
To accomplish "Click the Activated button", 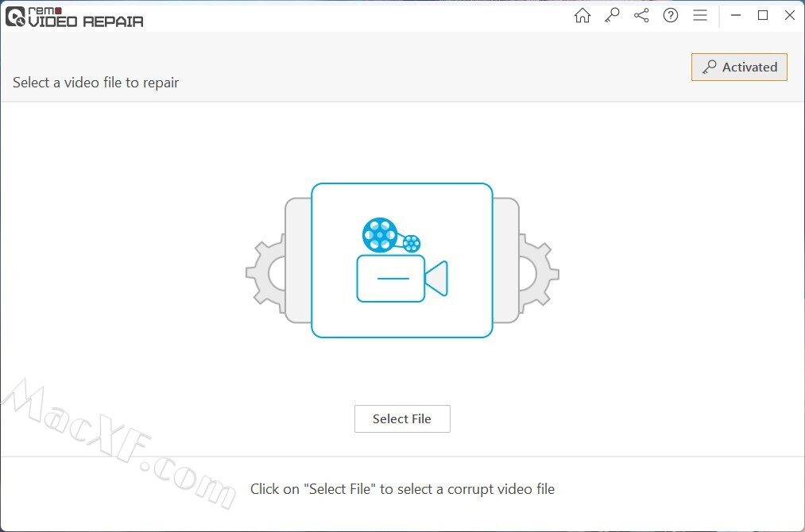I will pyautogui.click(x=739, y=67).
